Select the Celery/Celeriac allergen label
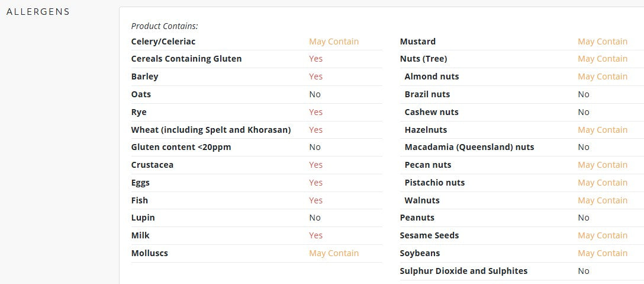The width and height of the screenshot is (644, 284). 163,42
